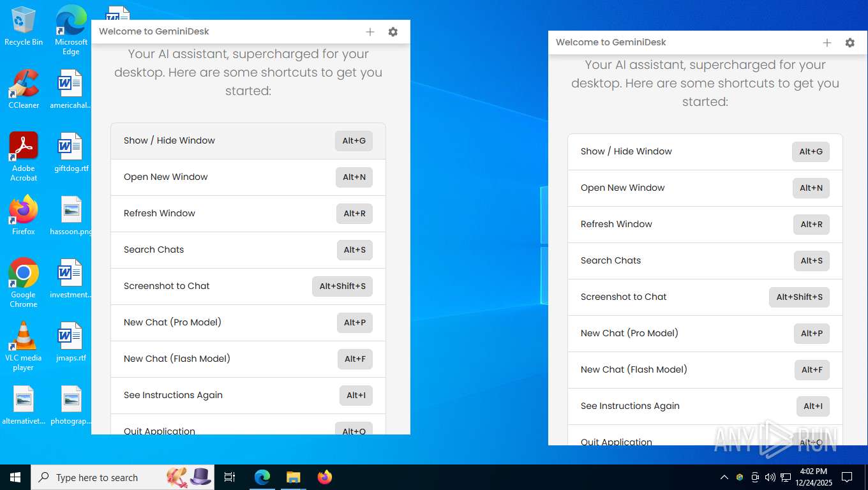Select the investment document desktop file
This screenshot has height=490, width=868.
[71, 279]
